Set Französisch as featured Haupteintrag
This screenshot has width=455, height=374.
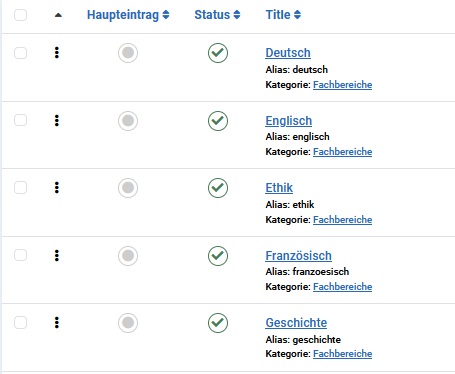tap(128, 256)
